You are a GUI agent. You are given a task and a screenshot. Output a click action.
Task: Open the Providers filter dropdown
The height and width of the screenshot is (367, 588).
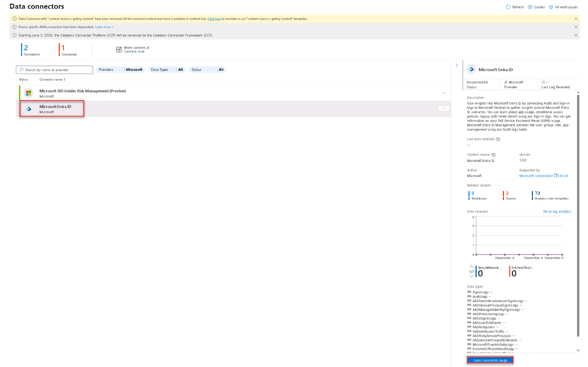click(x=120, y=70)
